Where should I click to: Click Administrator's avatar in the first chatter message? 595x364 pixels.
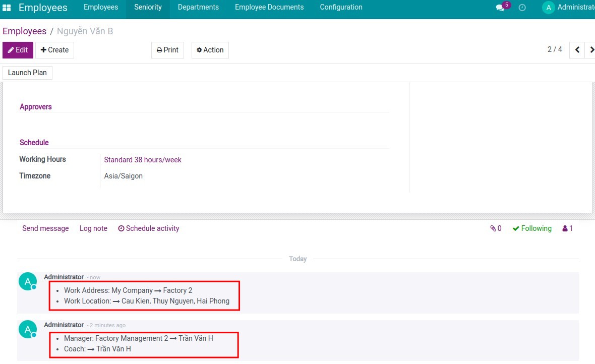pos(27,281)
